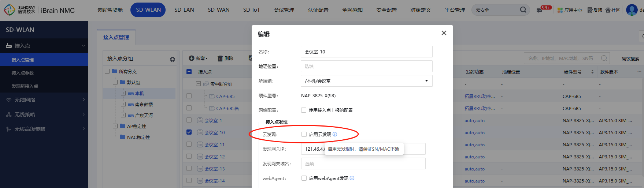Click the 地理位置 input field

tap(366, 66)
